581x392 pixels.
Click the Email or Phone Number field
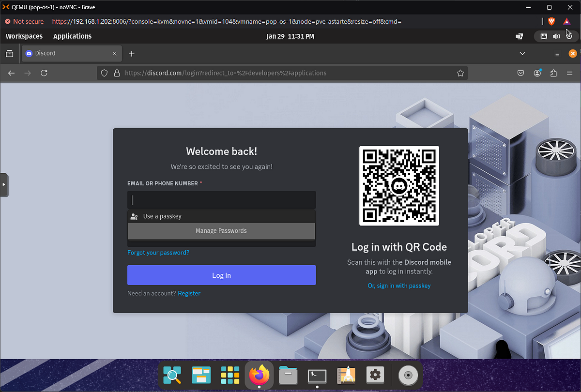(221, 200)
